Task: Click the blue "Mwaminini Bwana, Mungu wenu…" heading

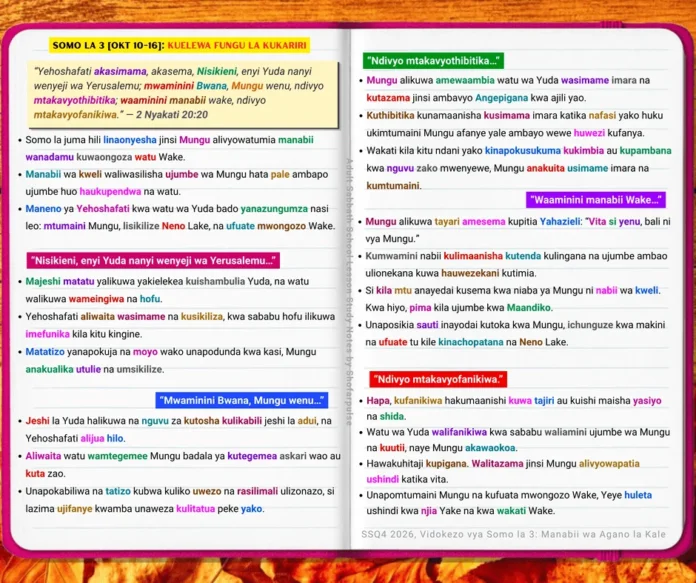Action: coord(242,401)
